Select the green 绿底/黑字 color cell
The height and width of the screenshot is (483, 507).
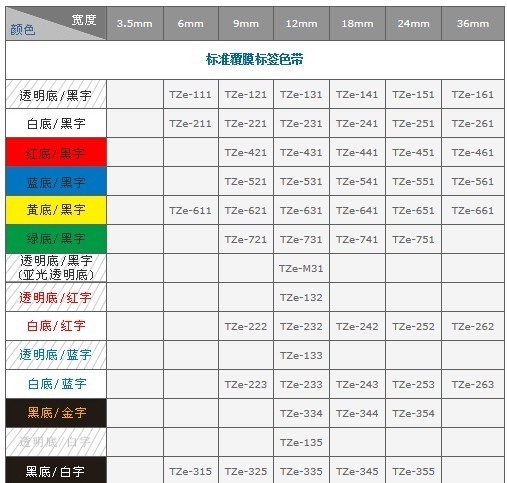pos(56,239)
